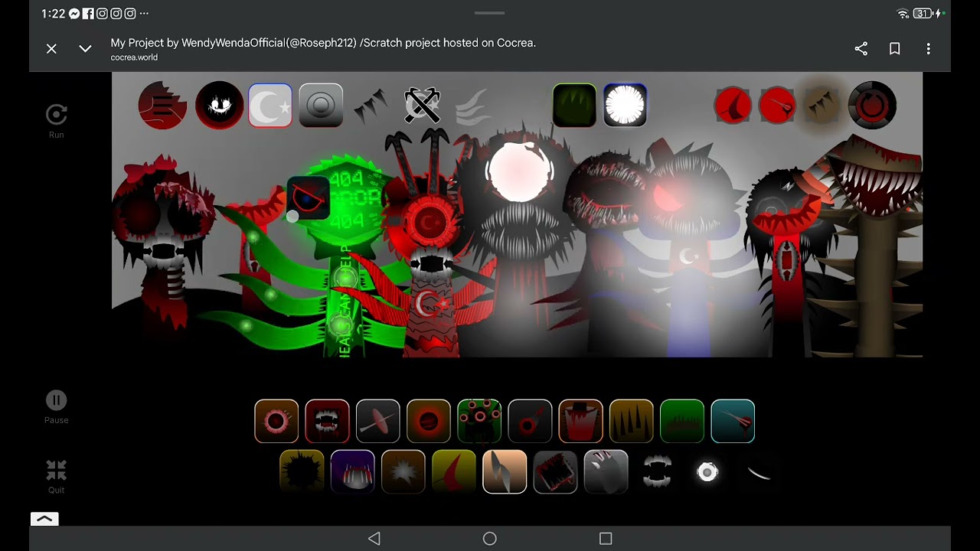Choose the glowing white eye orb icon
Viewport: 980px width, 551px height.
[707, 471]
